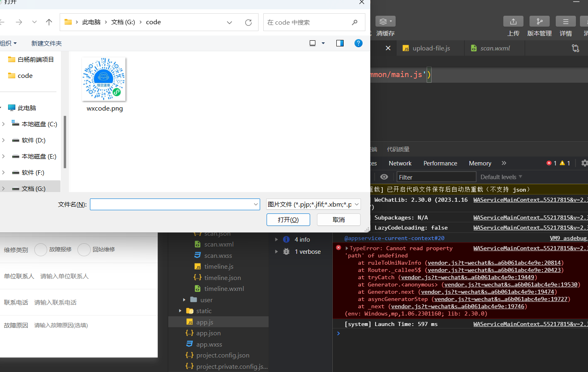Open the file type filter dropdown
Viewport: 588px width, 372px height.
click(313, 205)
